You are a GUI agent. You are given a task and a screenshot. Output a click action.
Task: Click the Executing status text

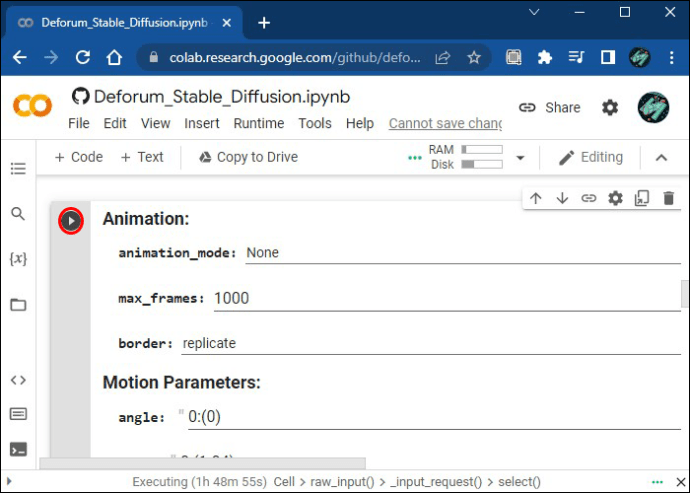click(200, 482)
